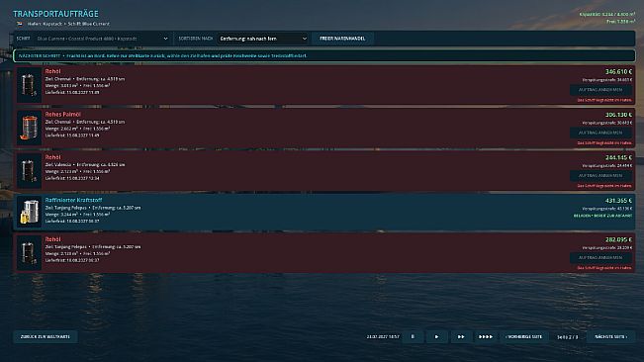Image resolution: width=644 pixels, height=362 pixels.
Task: Click the chevron of the ship dropdown
Action: [x=165, y=39]
